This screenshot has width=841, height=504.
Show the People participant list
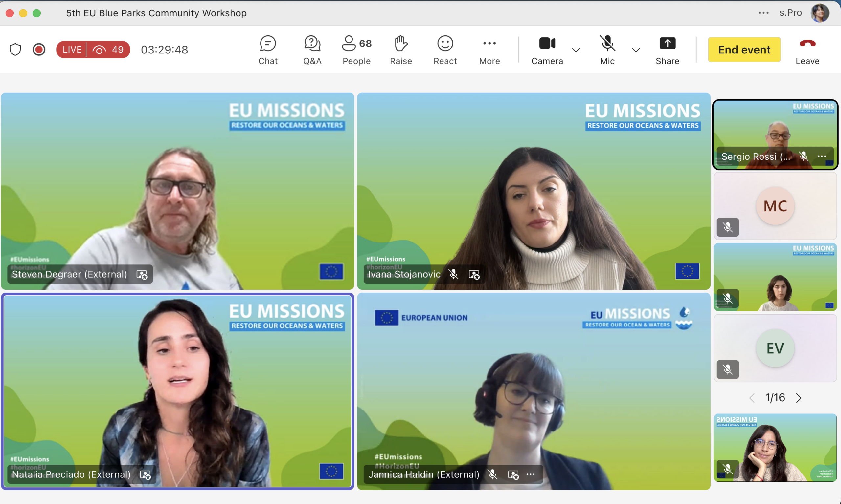click(356, 50)
